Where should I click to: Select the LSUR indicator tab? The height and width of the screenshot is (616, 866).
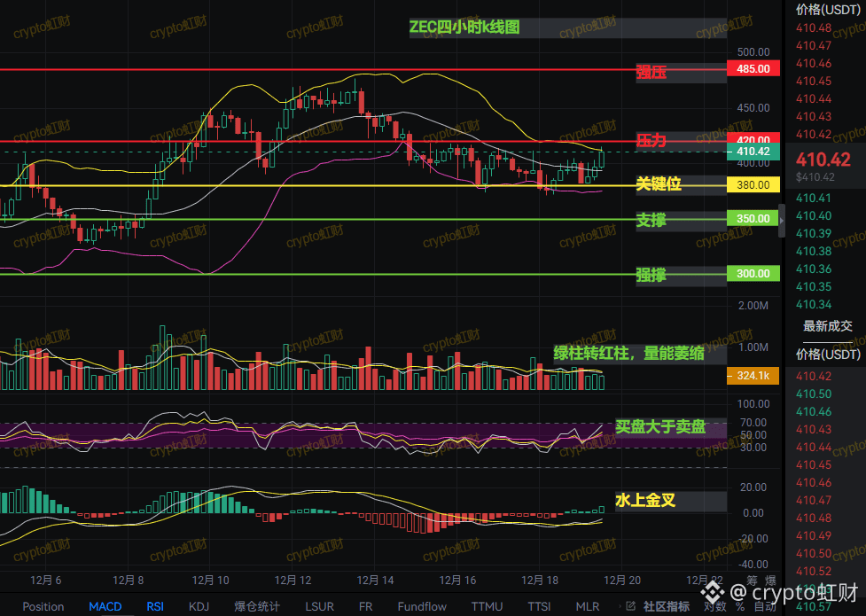[x=319, y=606]
